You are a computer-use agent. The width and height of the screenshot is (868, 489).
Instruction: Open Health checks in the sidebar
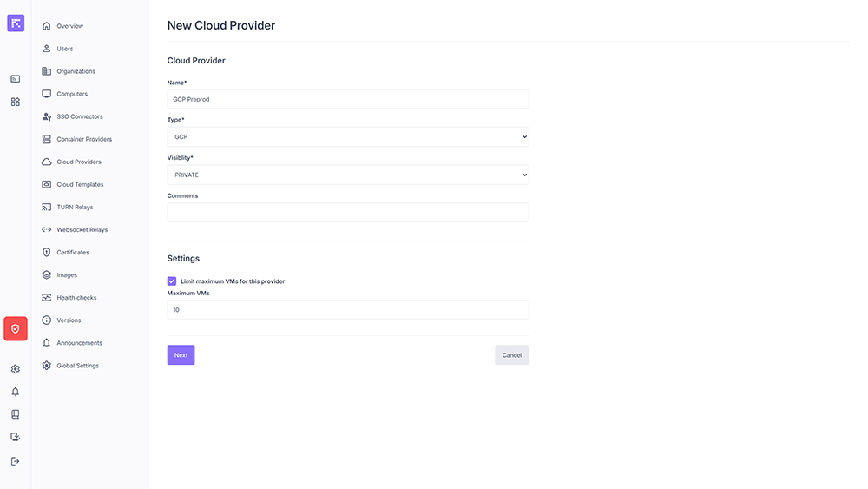pyautogui.click(x=76, y=298)
